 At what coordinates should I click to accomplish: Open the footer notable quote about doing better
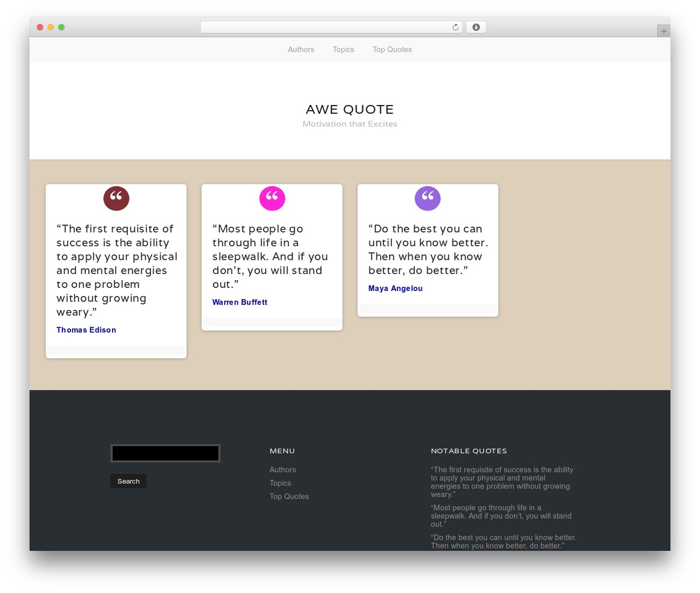point(504,542)
